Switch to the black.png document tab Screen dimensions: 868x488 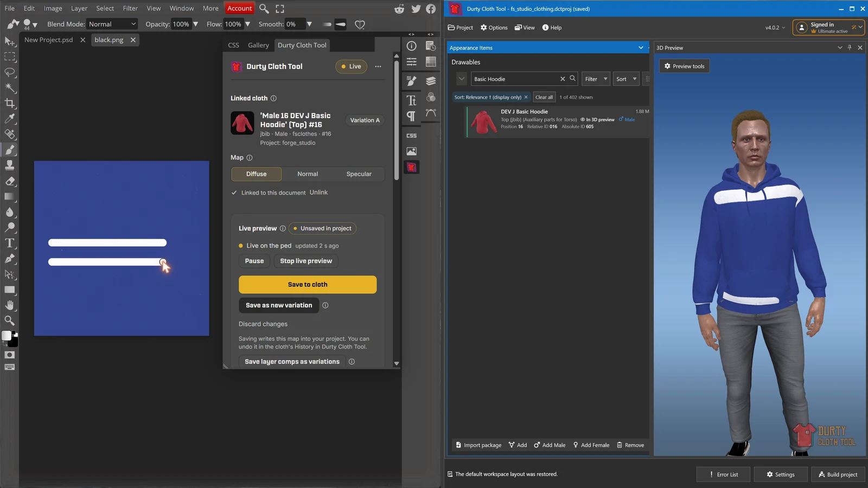pyautogui.click(x=109, y=40)
